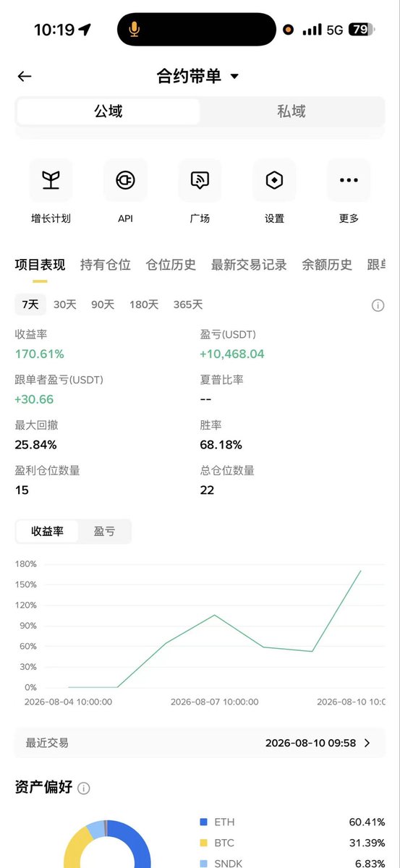Tap the 最大回撤 value 25.84%
Screen dimensions: 400x868
(35, 444)
